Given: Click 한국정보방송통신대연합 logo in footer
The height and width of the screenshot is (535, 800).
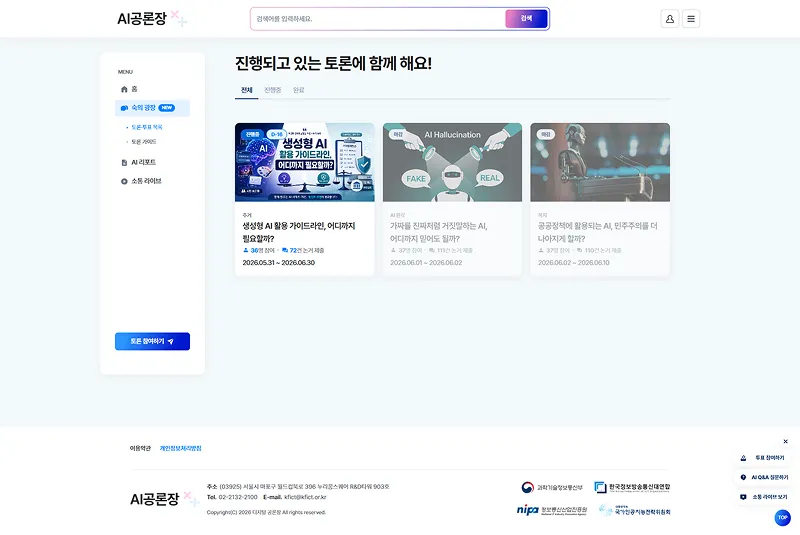Looking at the screenshot, I should [x=632, y=488].
